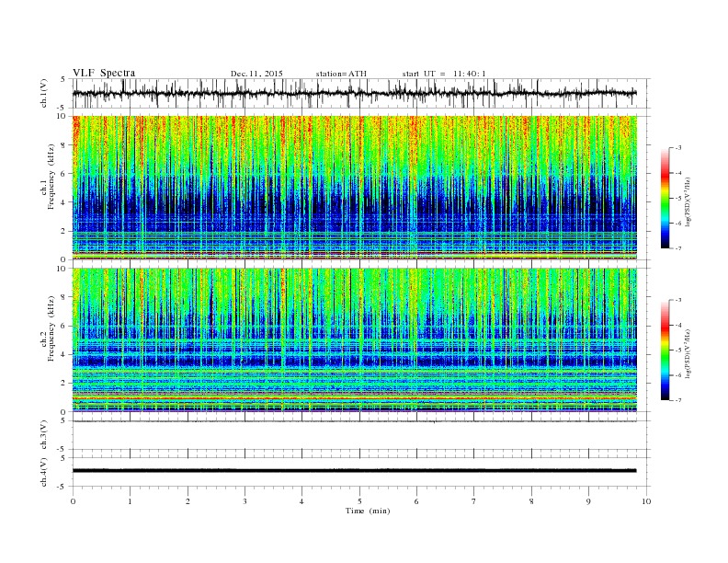Click the "8" kHz tick on ch.1 frequency axis
This screenshot has height=563, width=728.
point(63,145)
